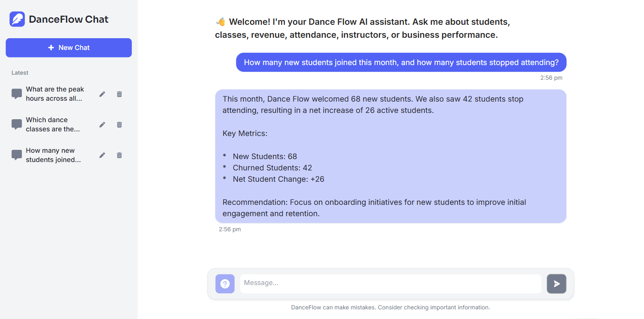This screenshot has width=644, height=319.
Task: Open the "Which dance classes are the..." conversation
Action: pos(53,125)
